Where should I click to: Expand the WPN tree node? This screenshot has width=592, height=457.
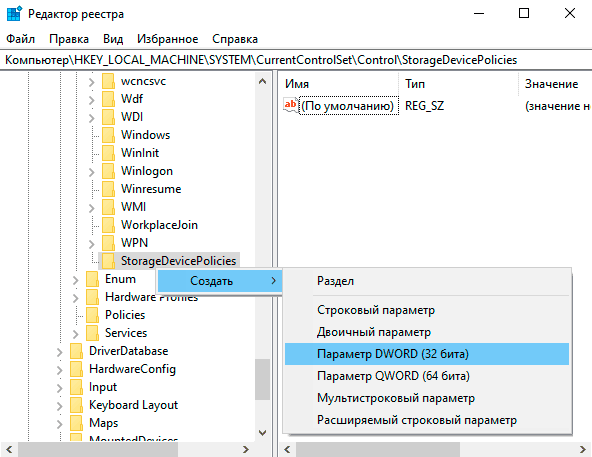coord(92,244)
